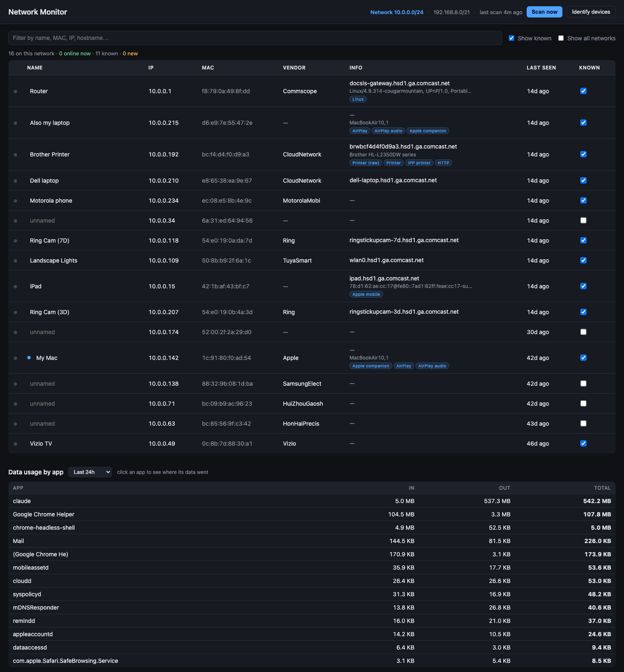Image resolution: width=624 pixels, height=672 pixels.
Task: Mark HuiZhouGaosh device as known
Action: pyautogui.click(x=583, y=404)
